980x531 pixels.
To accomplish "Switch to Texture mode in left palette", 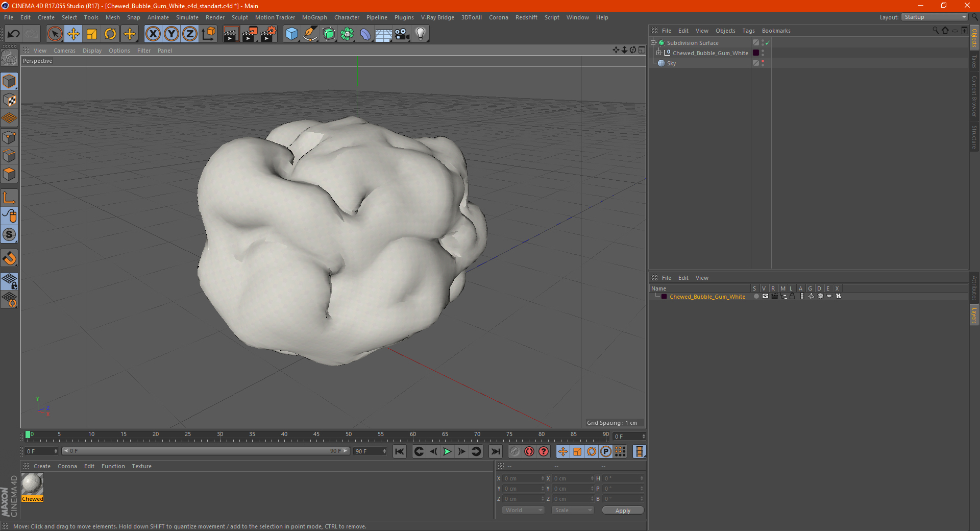I will (x=9, y=100).
